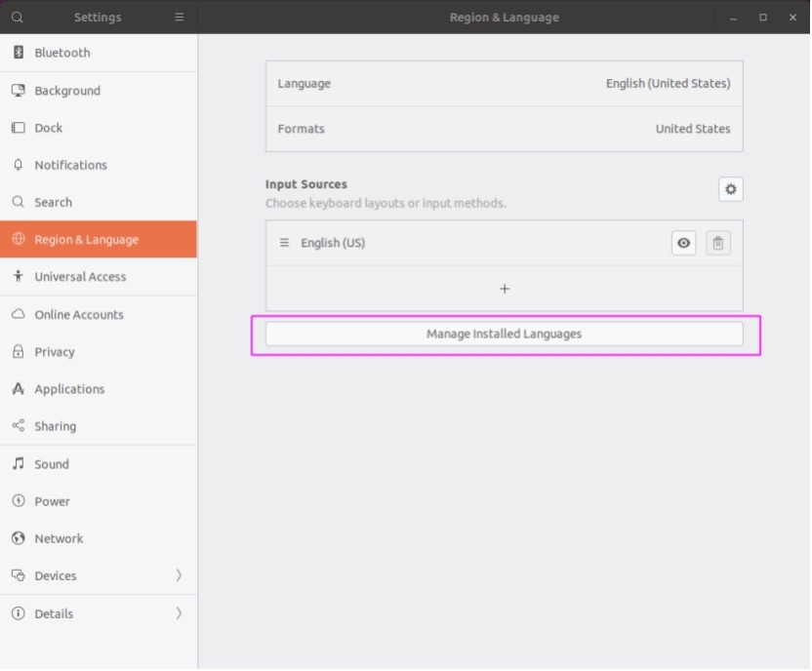Switch to Applications panel
This screenshot has width=812, height=671.
click(x=99, y=389)
